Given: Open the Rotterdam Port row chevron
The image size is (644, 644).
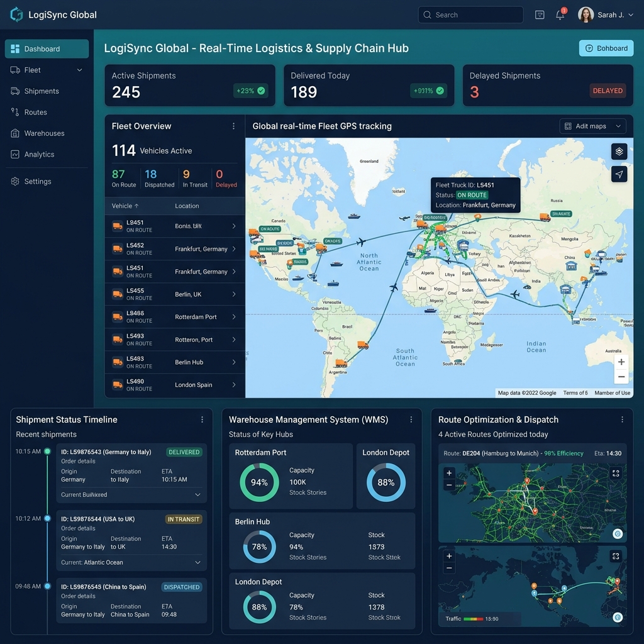Looking at the screenshot, I should pyautogui.click(x=234, y=317).
